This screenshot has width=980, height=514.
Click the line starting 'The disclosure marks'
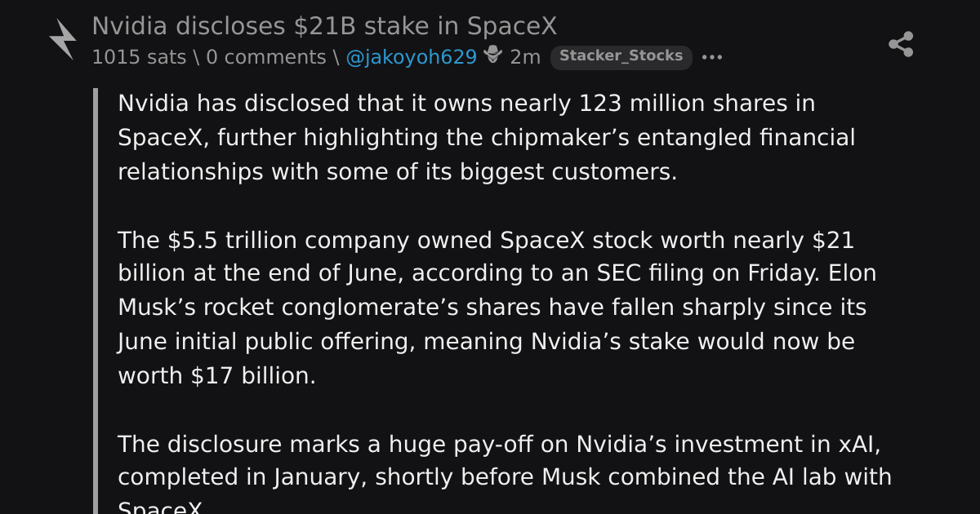[x=499, y=445]
